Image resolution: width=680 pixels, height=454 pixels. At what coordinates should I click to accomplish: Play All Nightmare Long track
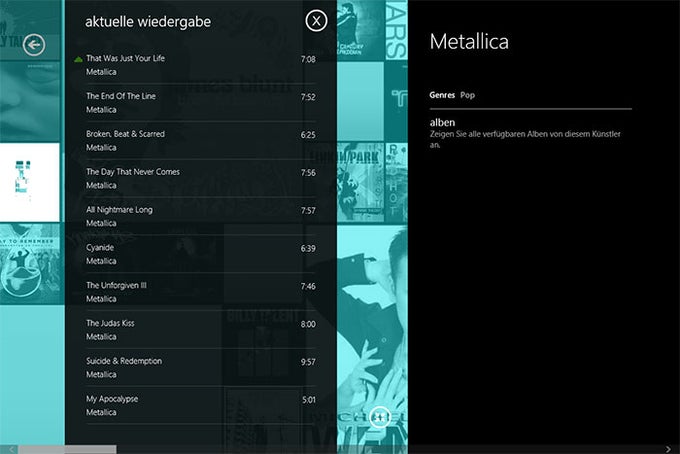[201, 216]
